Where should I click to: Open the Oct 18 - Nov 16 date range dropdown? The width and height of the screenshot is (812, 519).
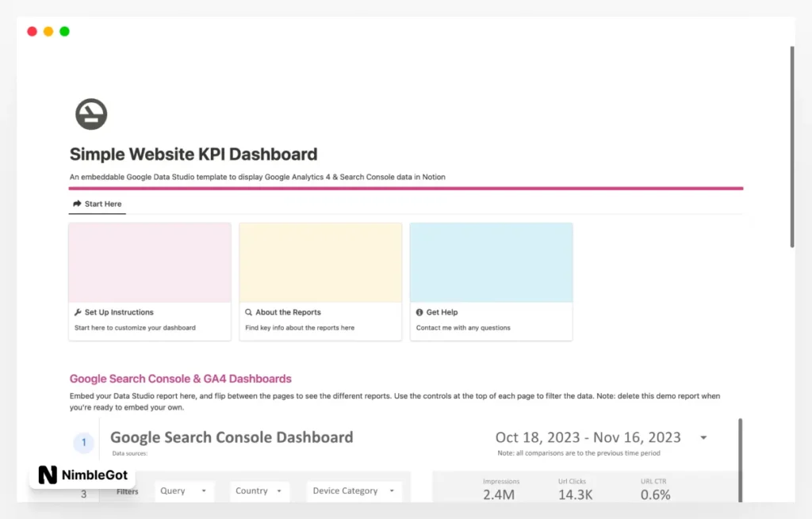point(703,437)
